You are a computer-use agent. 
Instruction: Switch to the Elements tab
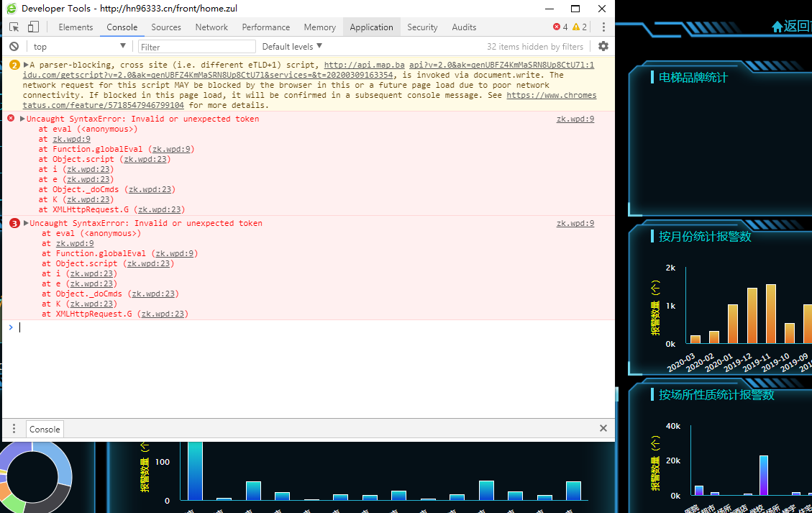pyautogui.click(x=76, y=27)
